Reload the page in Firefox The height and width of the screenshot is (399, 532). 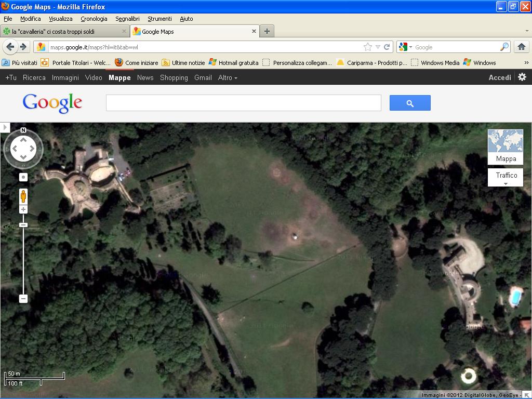coord(387,47)
